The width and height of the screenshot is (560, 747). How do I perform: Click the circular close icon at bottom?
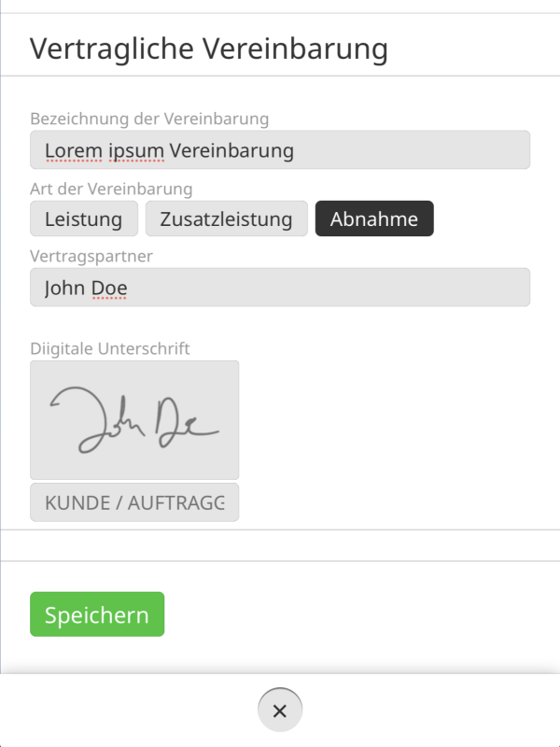tap(279, 710)
